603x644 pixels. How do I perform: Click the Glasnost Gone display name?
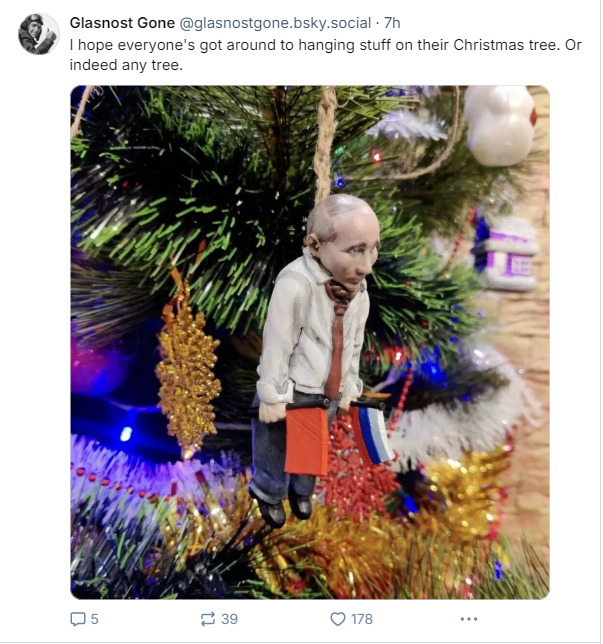(x=122, y=23)
